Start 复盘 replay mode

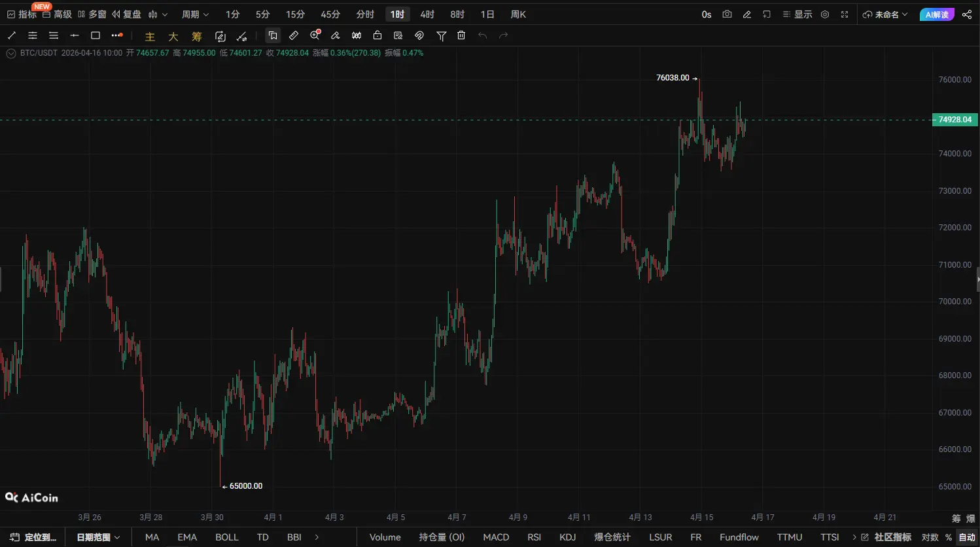pos(126,14)
